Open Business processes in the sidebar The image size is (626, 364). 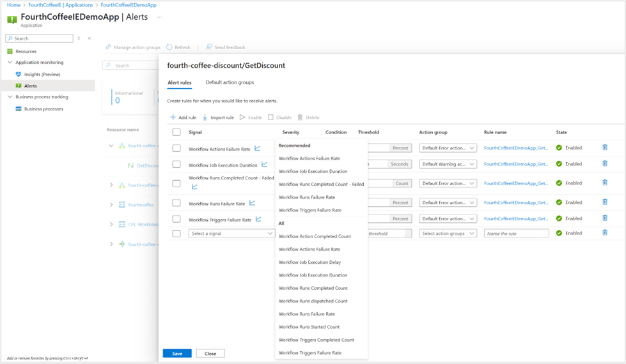(x=43, y=109)
